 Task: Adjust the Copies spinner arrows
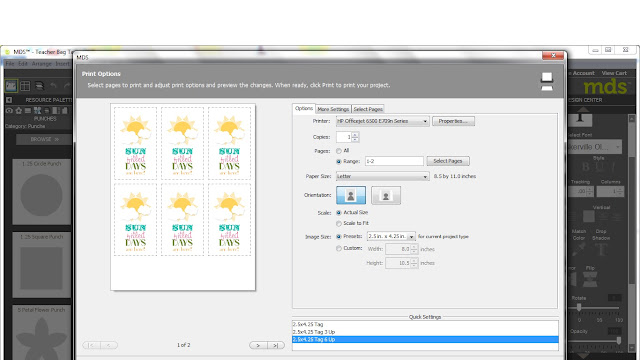355,137
